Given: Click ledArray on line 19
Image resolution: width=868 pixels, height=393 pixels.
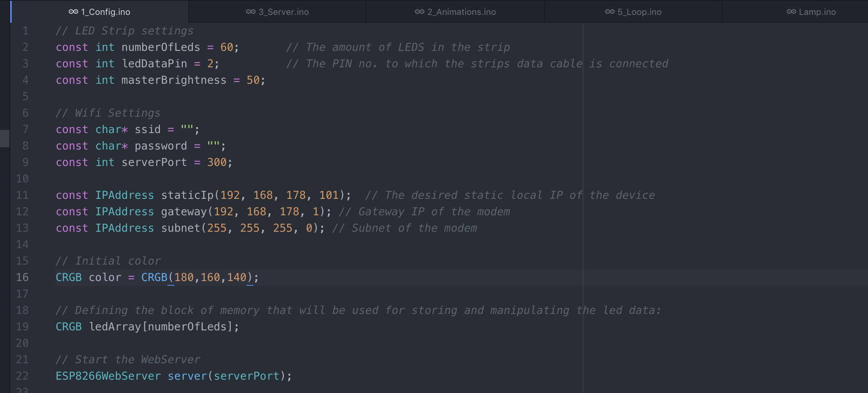Looking at the screenshot, I should pos(115,326).
